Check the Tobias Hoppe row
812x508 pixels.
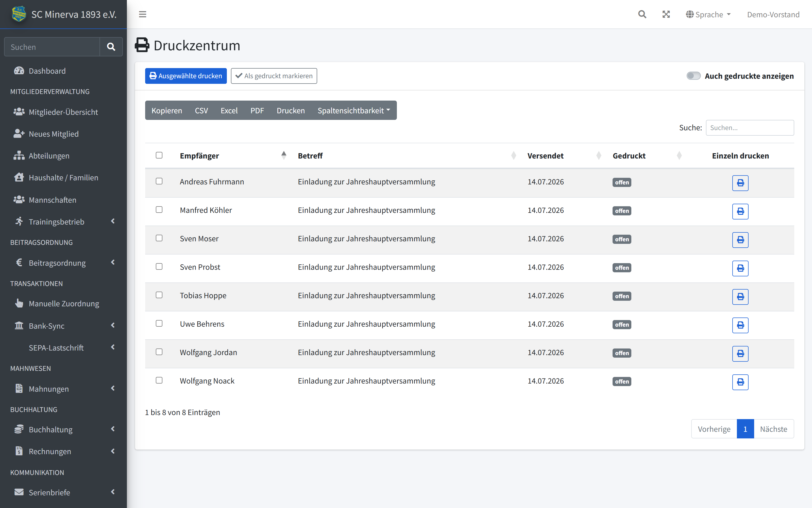[x=159, y=295]
